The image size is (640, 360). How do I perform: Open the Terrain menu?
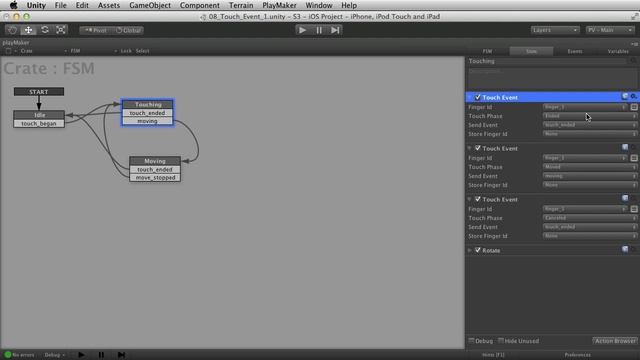(x=241, y=5)
